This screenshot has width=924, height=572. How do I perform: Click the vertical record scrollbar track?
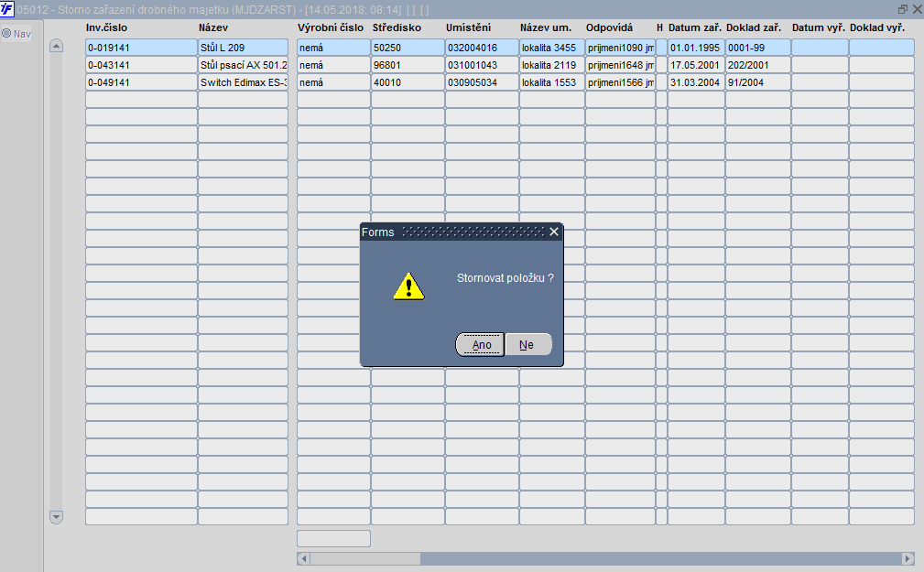pyautogui.click(x=56, y=282)
